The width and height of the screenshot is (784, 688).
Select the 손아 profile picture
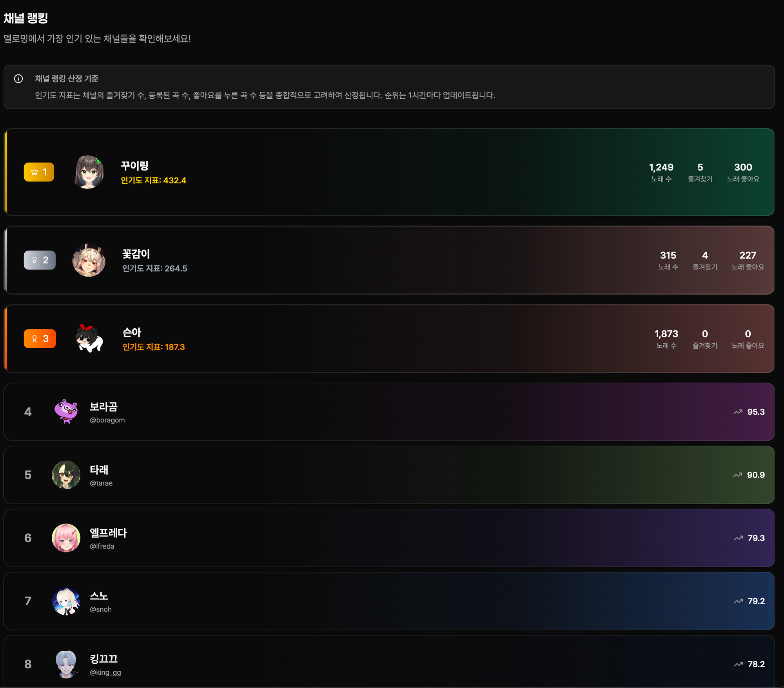click(89, 339)
